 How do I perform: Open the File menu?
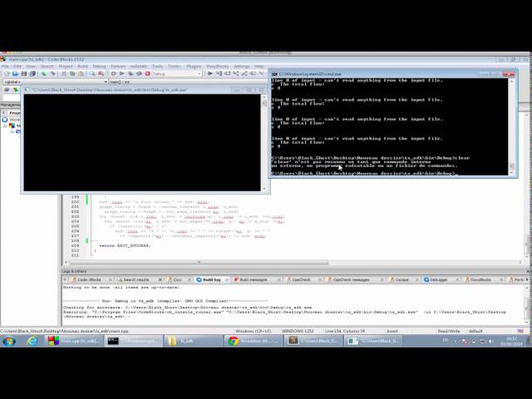click(6, 66)
